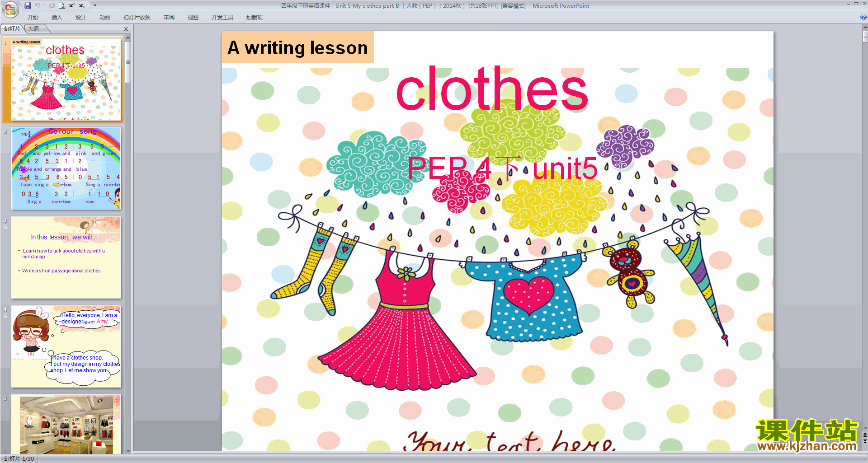Apply Subscript from quick access toolbar
The image size is (868, 463).
(82, 5)
